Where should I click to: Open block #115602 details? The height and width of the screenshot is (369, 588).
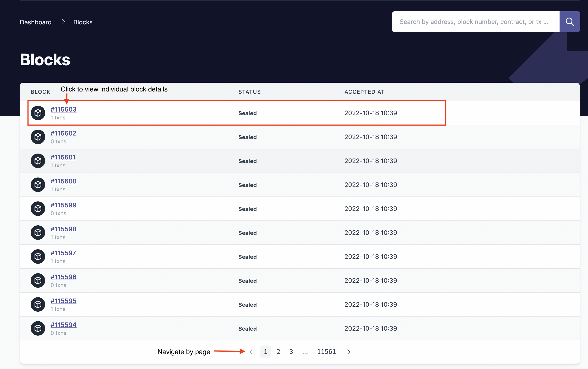(63, 133)
